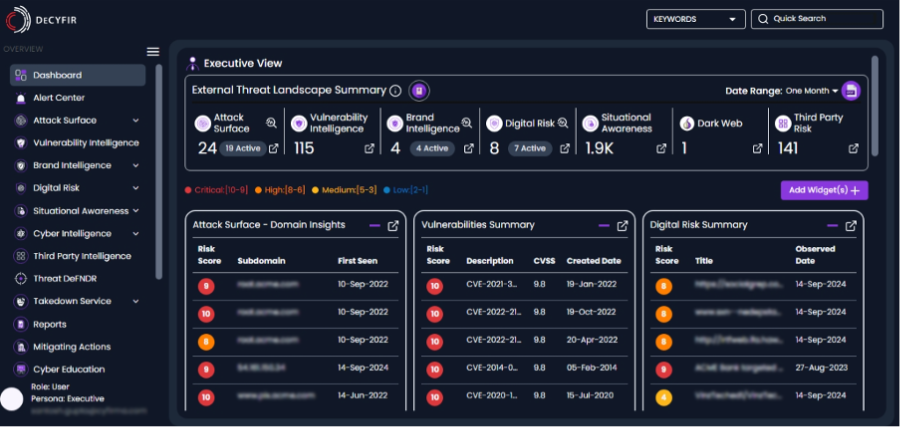Screen dimensions: 901x427
Task: Open Brand Intelligence tile external link icon
Action: point(469,149)
